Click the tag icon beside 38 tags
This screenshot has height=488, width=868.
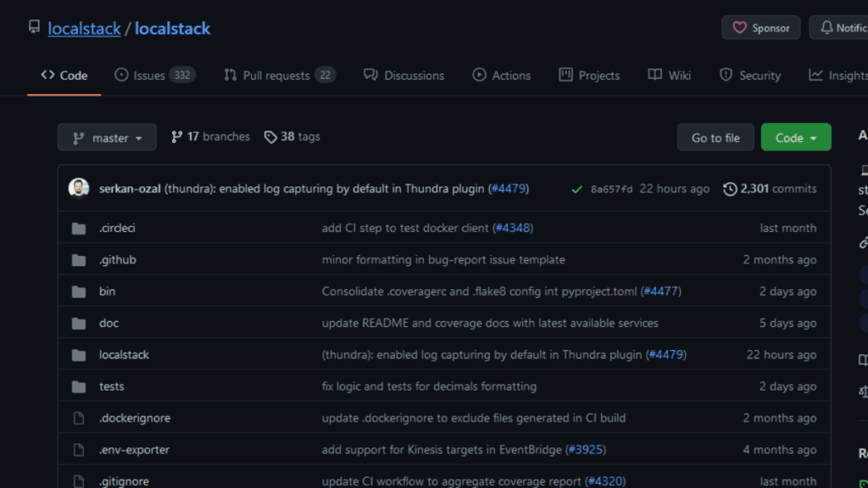[x=271, y=136]
